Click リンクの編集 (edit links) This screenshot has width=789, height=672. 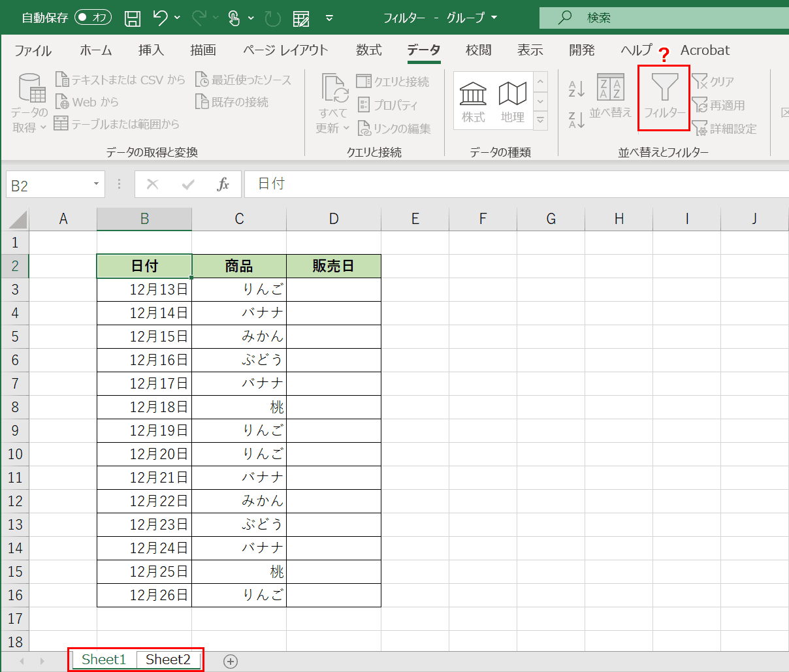pos(394,129)
